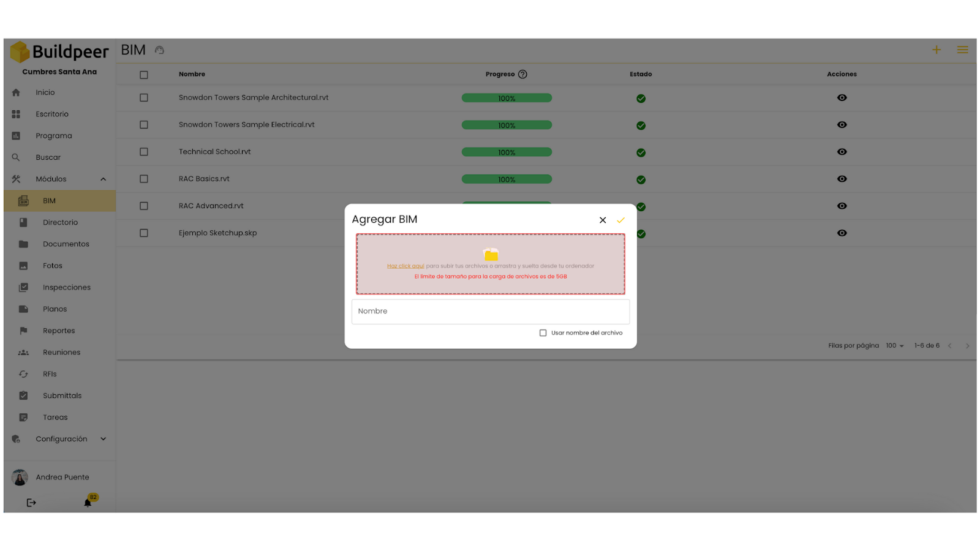Click the green status check for Technical School.rvt
This screenshot has width=980, height=551.
point(641,153)
